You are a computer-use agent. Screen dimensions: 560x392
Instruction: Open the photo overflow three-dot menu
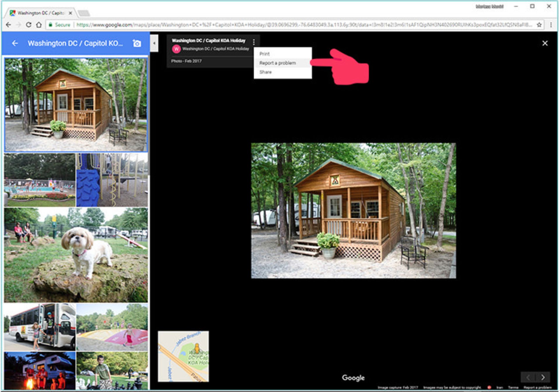254,42
